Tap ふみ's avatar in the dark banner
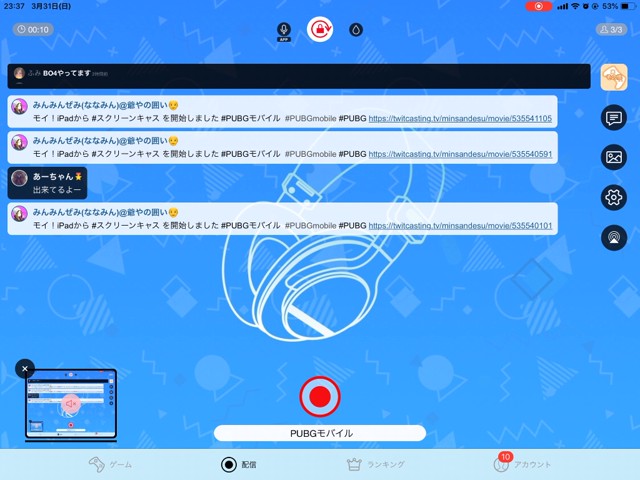This screenshot has width=640, height=480. coord(19,73)
